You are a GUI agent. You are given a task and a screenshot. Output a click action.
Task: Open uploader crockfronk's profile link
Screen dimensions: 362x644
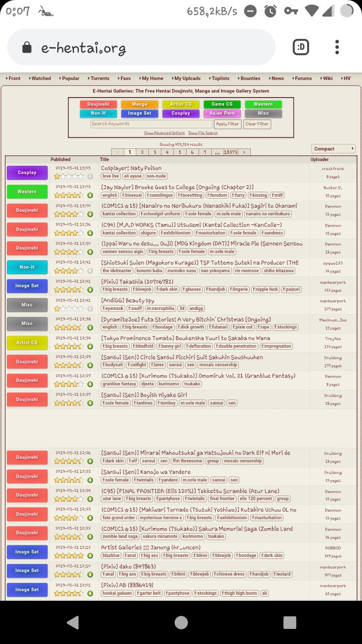click(x=333, y=169)
